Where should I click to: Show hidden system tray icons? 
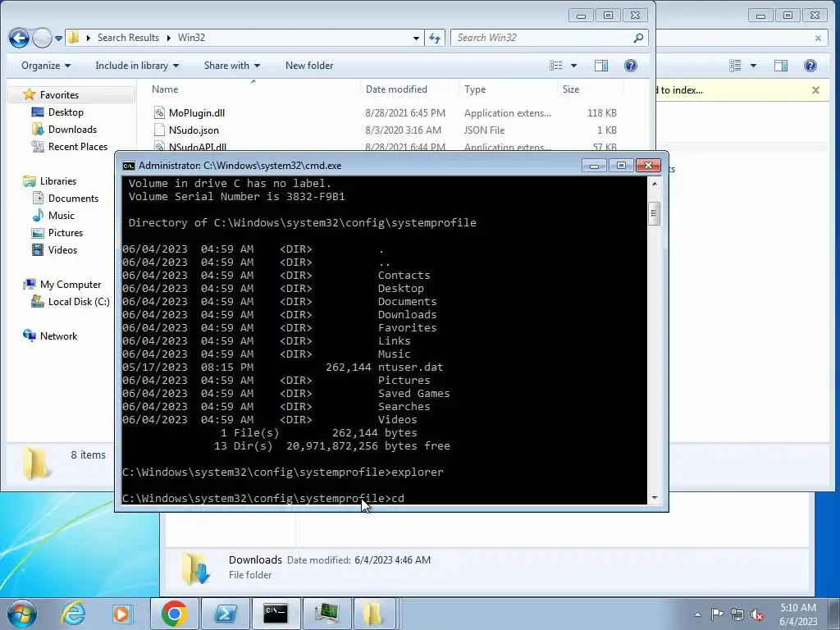coord(697,614)
